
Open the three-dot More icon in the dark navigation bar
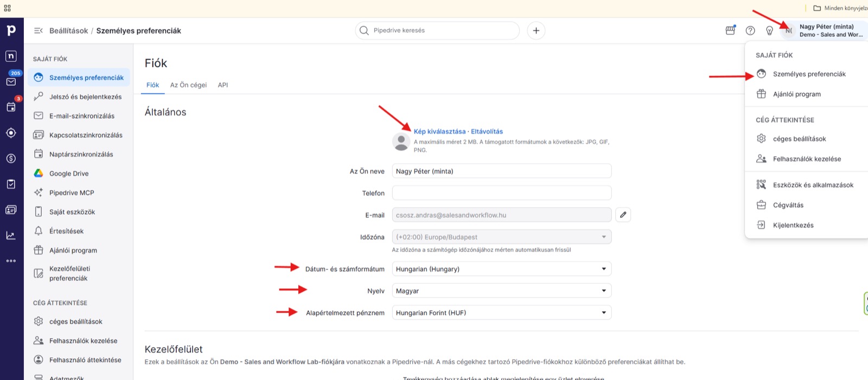point(11,261)
